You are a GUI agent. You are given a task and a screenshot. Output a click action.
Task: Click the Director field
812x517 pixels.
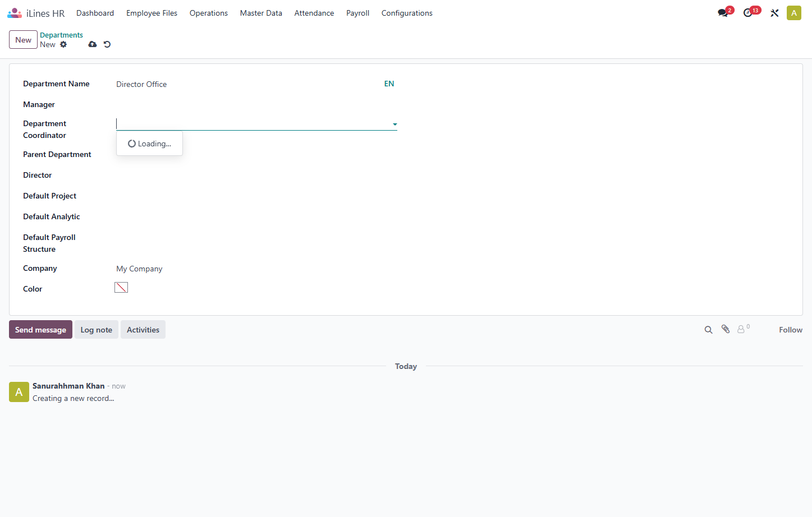click(256, 175)
